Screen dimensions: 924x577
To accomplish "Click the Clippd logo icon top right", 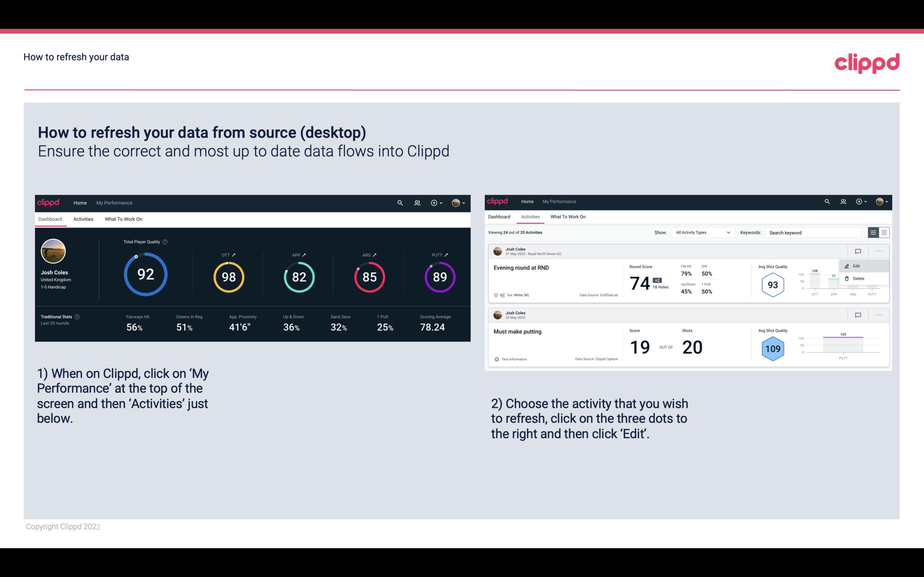I will pos(867,63).
